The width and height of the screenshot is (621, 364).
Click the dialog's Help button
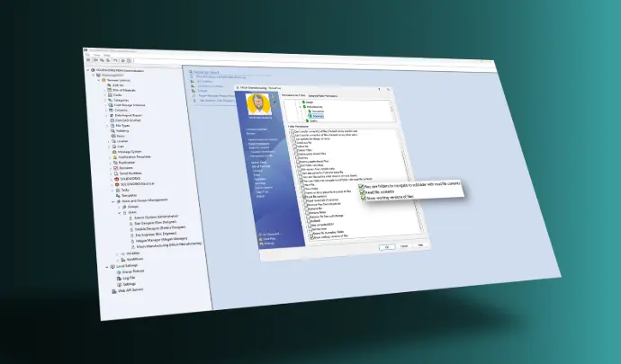pos(420,245)
